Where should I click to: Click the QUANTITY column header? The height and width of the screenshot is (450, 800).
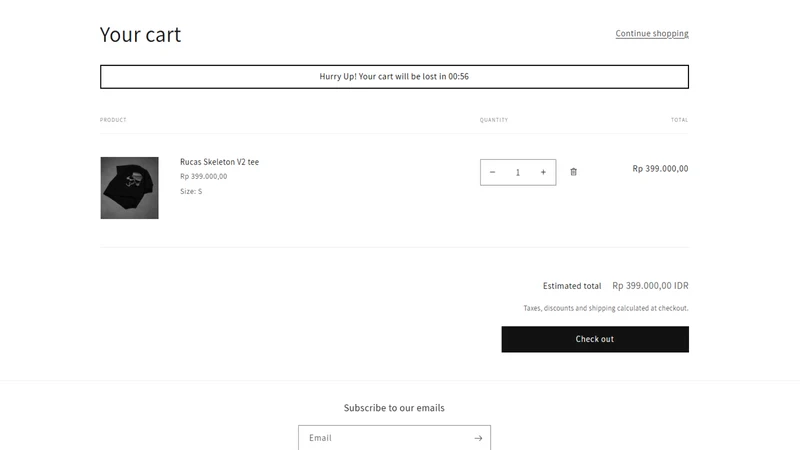point(494,120)
